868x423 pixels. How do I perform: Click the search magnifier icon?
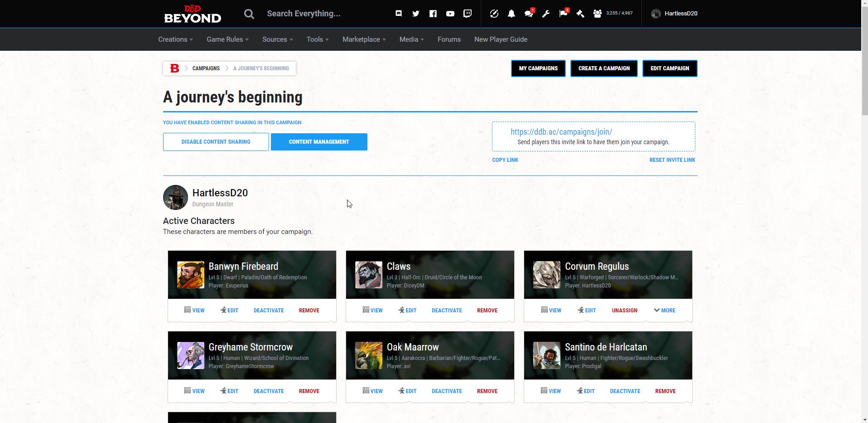[249, 14]
